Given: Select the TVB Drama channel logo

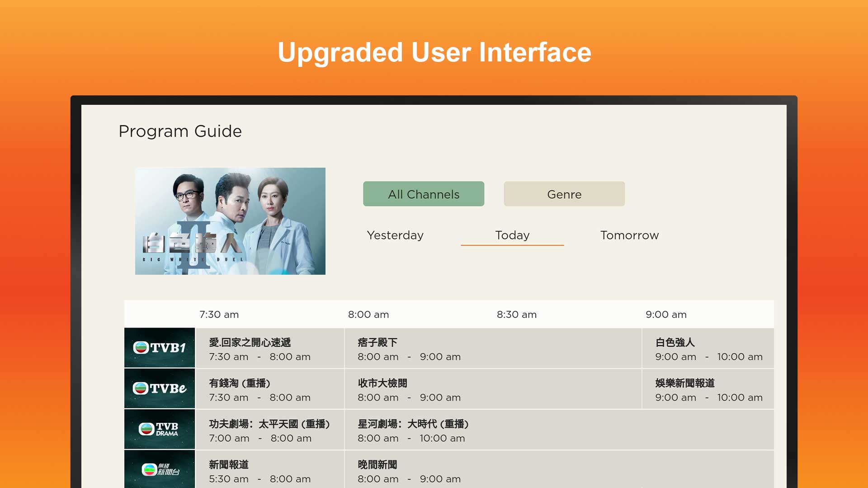Looking at the screenshot, I should (x=160, y=429).
